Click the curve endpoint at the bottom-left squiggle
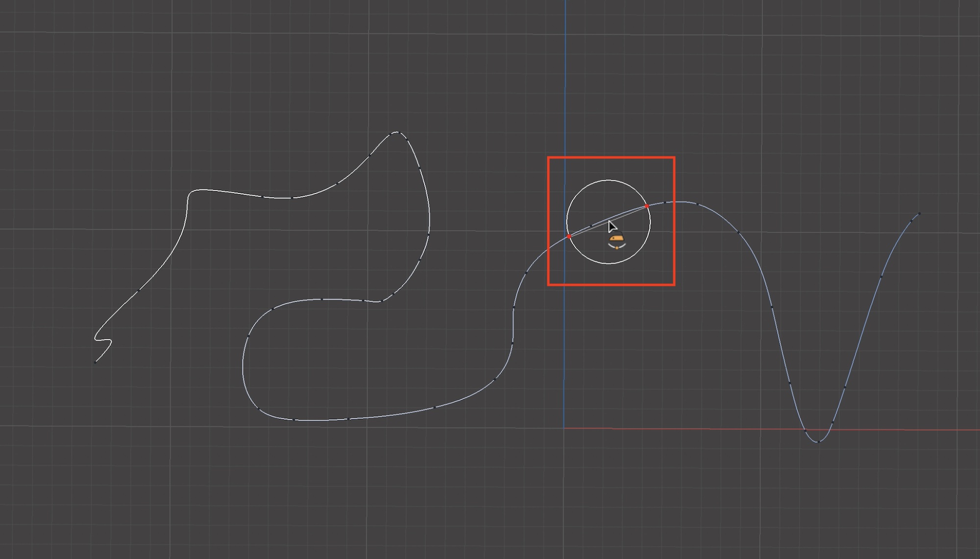 point(95,362)
